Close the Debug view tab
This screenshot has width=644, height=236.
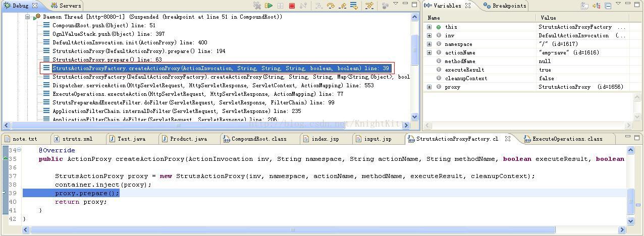coord(35,6)
